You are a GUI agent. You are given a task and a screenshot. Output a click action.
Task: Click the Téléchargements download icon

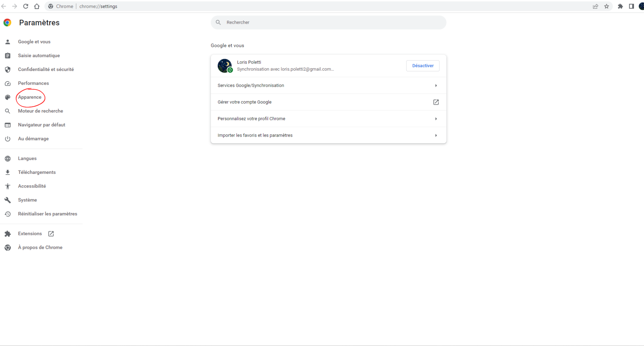coord(8,172)
